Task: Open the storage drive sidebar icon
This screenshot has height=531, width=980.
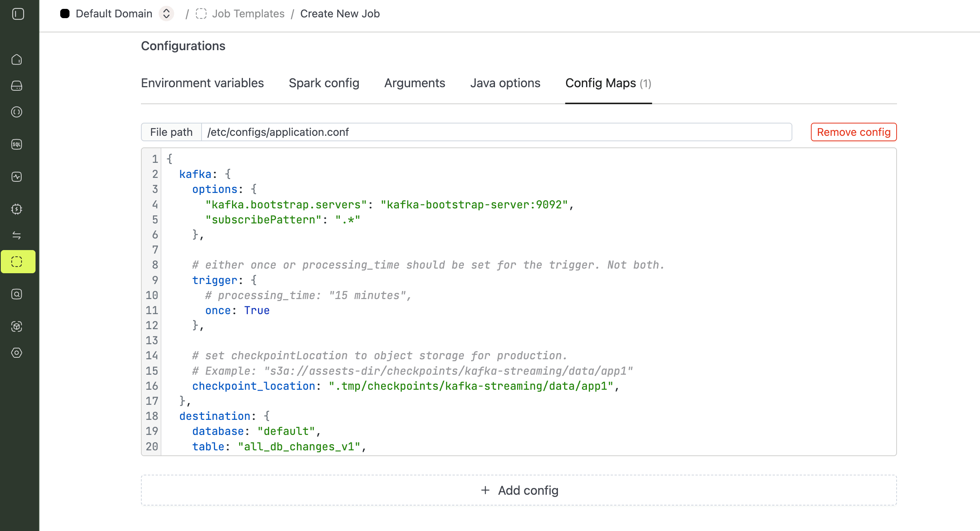Action: pyautogui.click(x=17, y=86)
